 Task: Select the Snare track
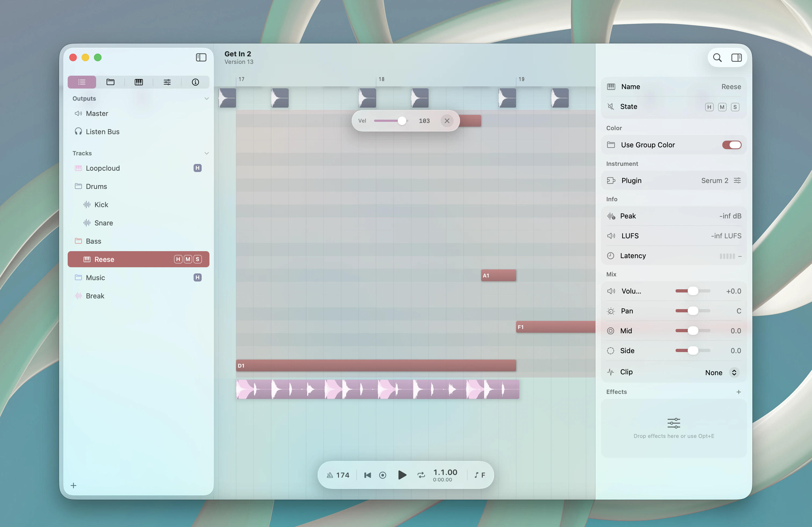(139, 223)
